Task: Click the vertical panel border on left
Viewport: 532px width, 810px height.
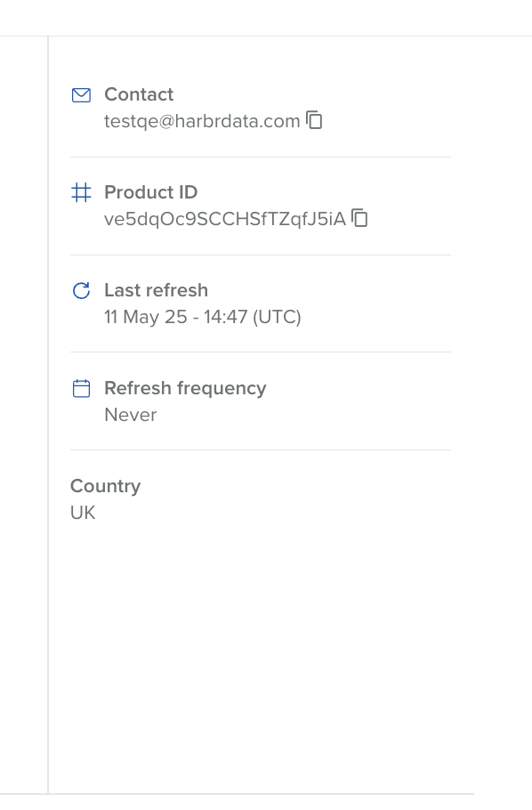Action: pyautogui.click(x=48, y=414)
